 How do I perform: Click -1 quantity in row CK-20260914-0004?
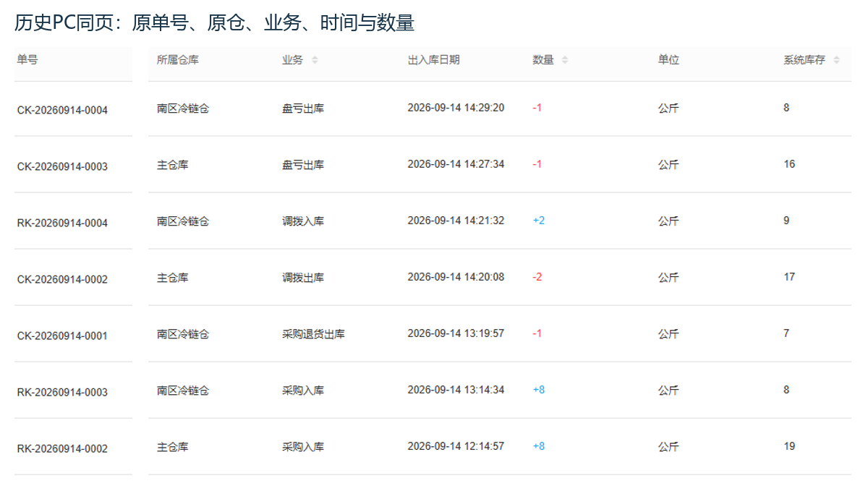(x=537, y=108)
